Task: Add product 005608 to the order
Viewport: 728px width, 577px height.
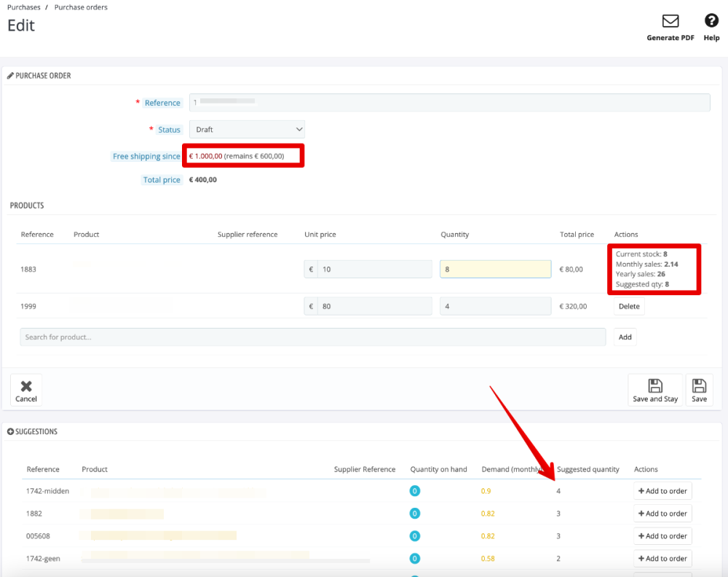Action: point(662,536)
